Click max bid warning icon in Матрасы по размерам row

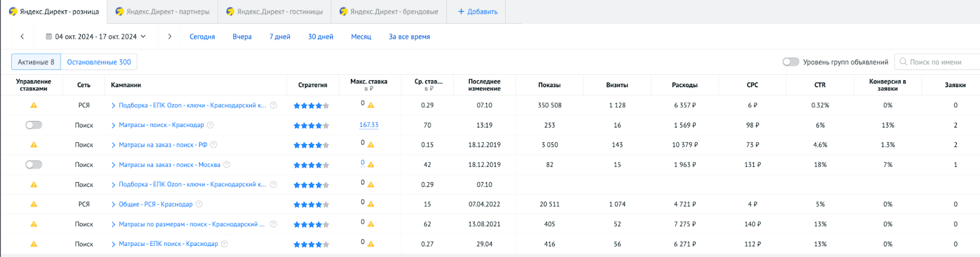click(371, 224)
